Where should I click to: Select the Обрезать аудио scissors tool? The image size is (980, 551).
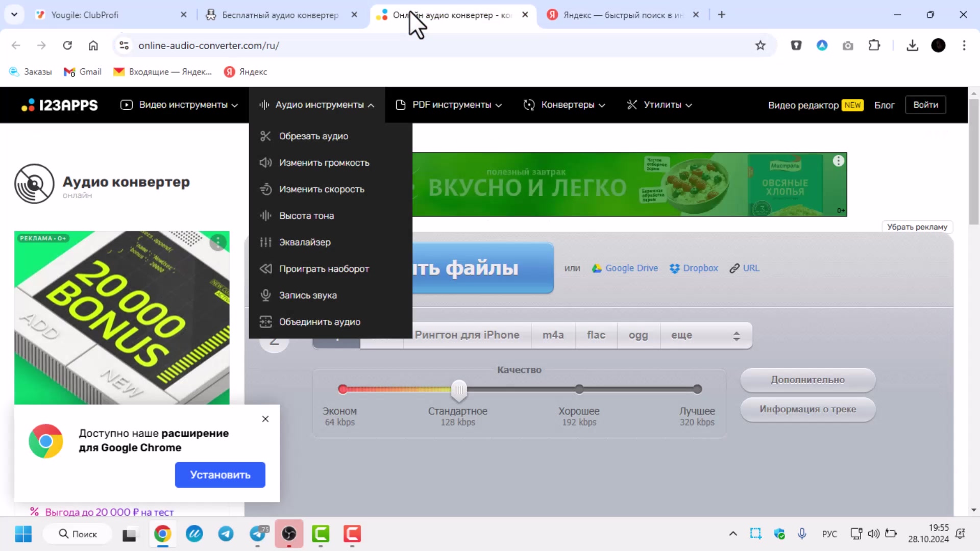pyautogui.click(x=313, y=136)
